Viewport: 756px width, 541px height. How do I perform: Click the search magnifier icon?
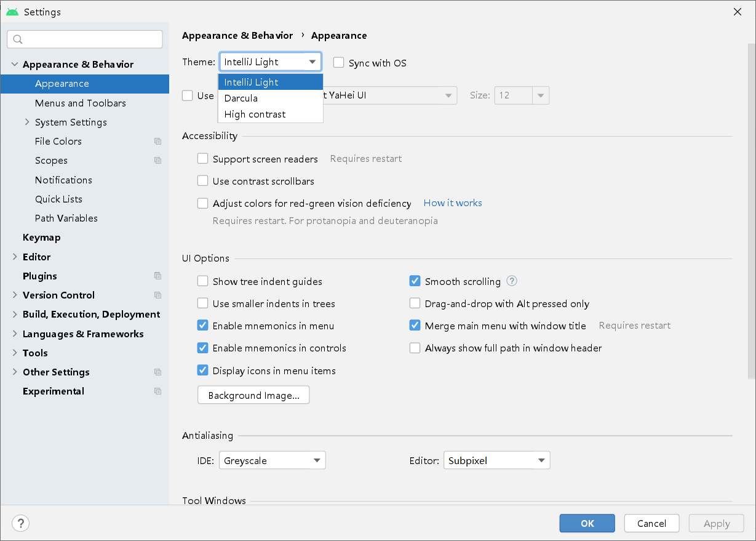[17, 39]
